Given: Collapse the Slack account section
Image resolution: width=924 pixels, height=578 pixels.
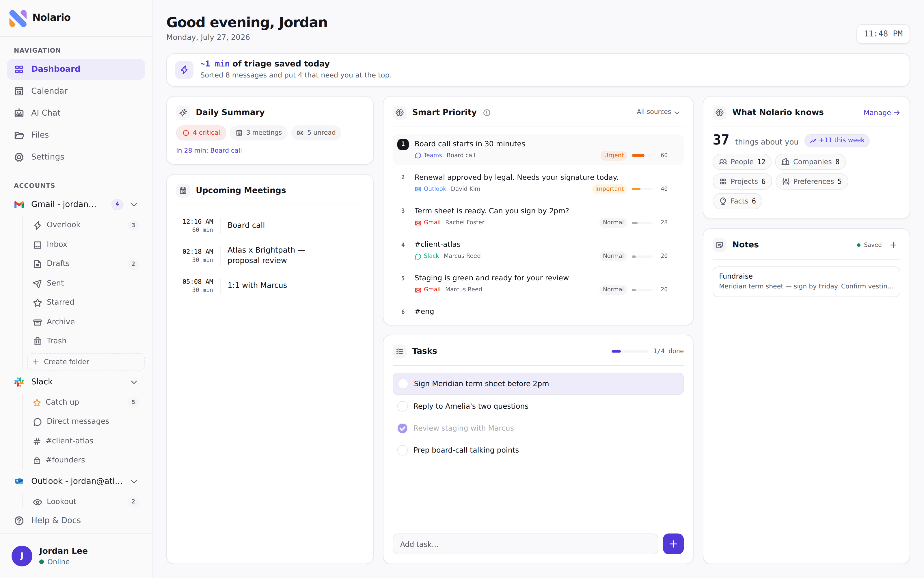Looking at the screenshot, I should tap(134, 382).
